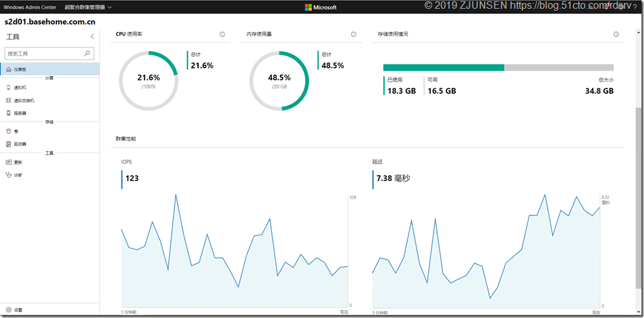Open the 服务器 tool
The height and width of the screenshot is (318, 644).
pos(49,113)
